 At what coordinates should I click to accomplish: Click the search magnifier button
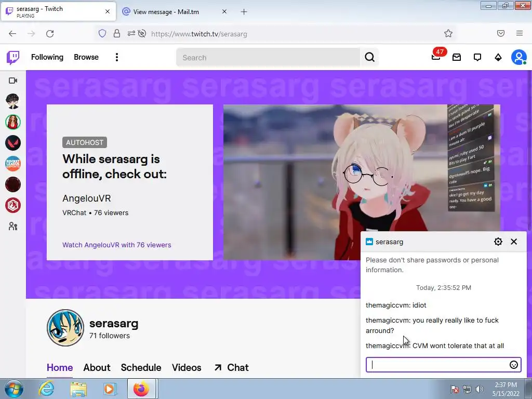tap(370, 57)
